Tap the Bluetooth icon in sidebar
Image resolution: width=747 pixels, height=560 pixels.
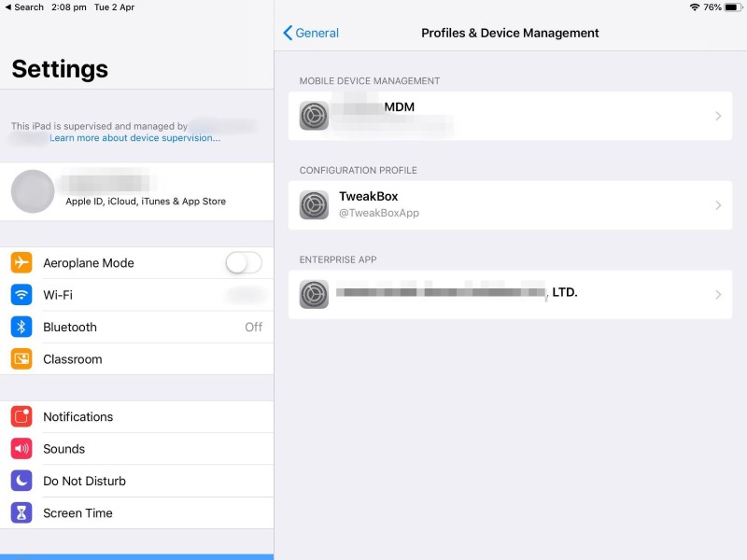tap(21, 328)
